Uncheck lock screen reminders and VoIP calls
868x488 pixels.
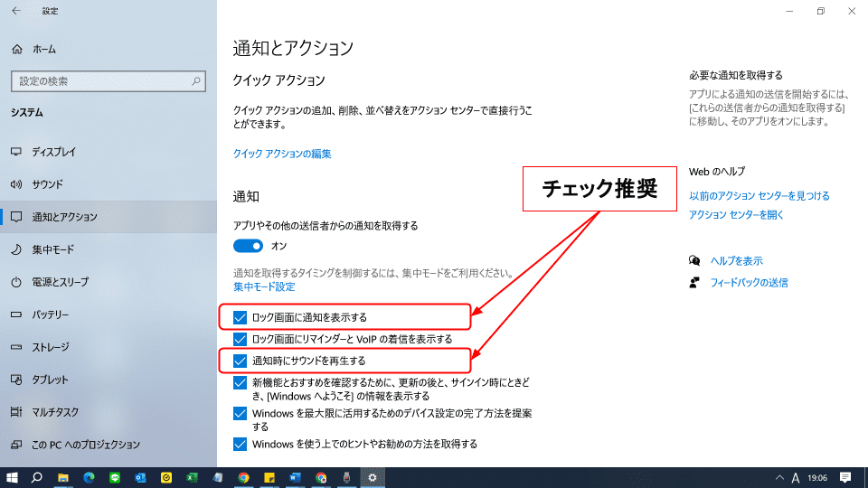[240, 339]
